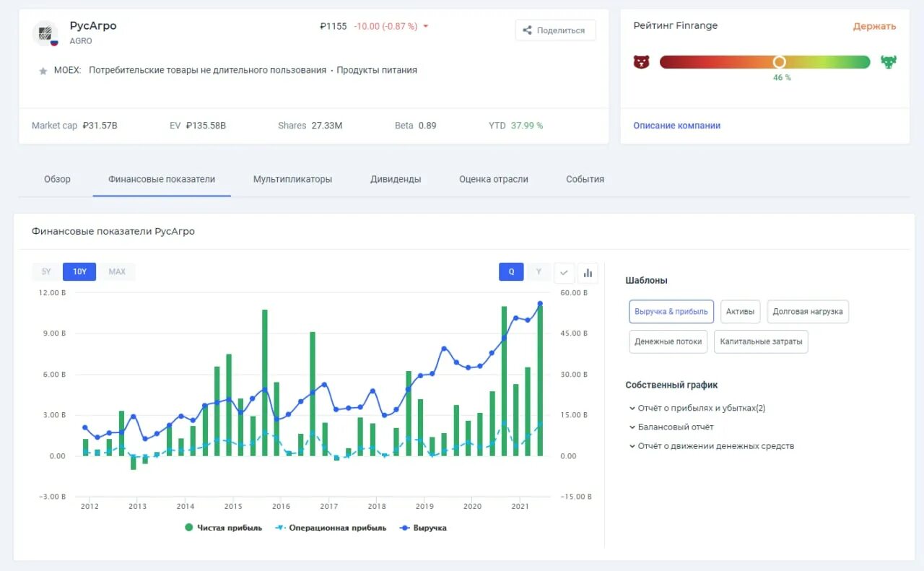This screenshot has width=924, height=571.
Task: Open the Описание компании link
Action: click(676, 126)
